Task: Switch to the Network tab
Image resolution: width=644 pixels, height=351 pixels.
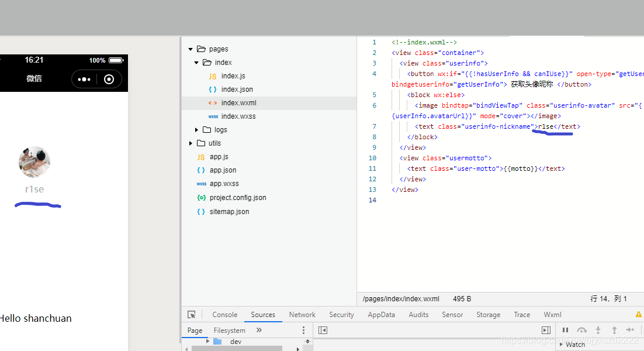Action: [302, 314]
